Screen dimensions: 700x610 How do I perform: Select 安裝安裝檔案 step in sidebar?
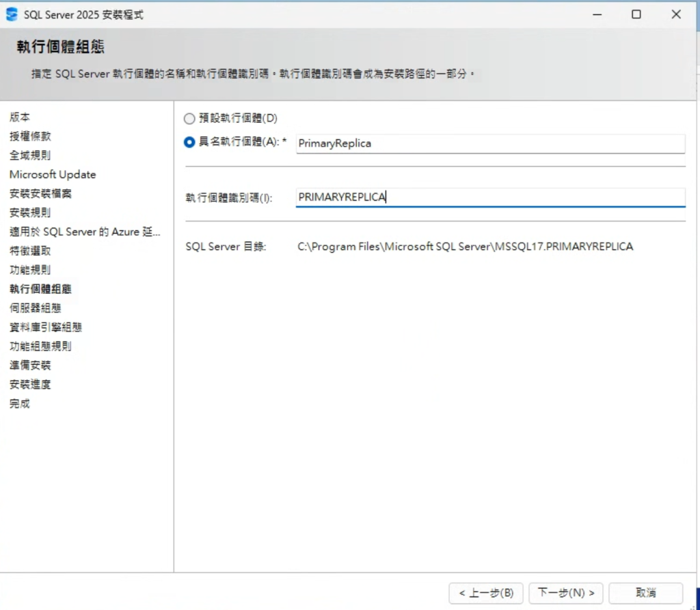40,194
